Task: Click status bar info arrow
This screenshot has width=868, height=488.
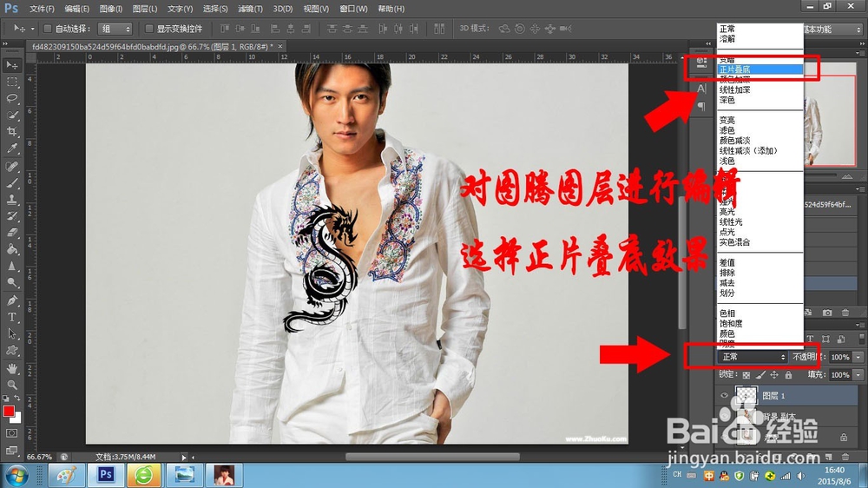Action: coord(184,457)
